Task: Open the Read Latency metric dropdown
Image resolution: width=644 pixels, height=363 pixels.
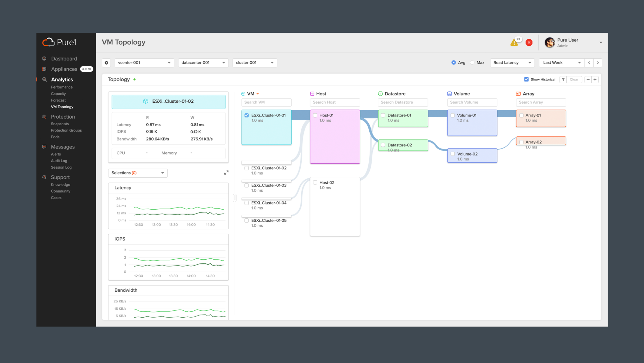Action: [512, 63]
